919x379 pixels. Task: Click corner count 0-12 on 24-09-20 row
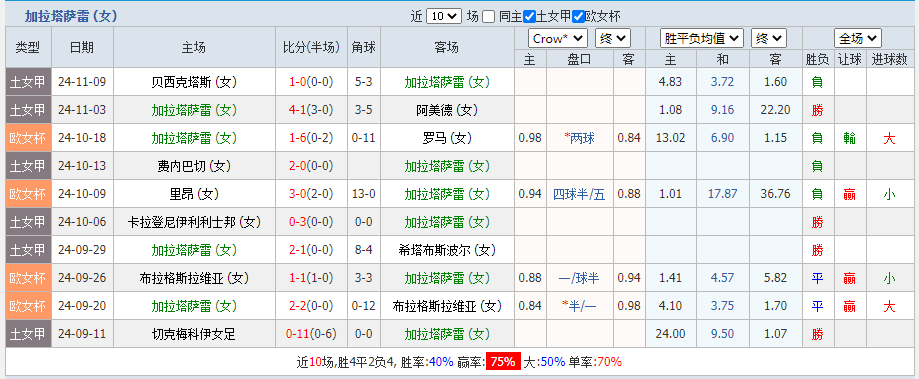[363, 306]
